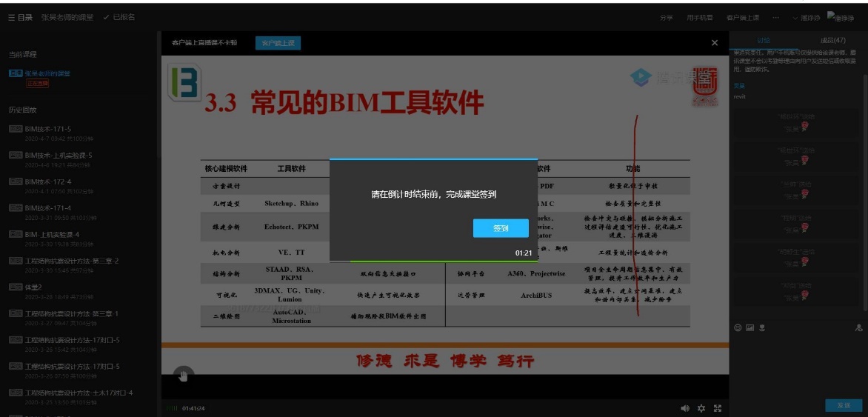The width and height of the screenshot is (868, 417).
Task: Click the 分享 share link
Action: [x=667, y=18]
